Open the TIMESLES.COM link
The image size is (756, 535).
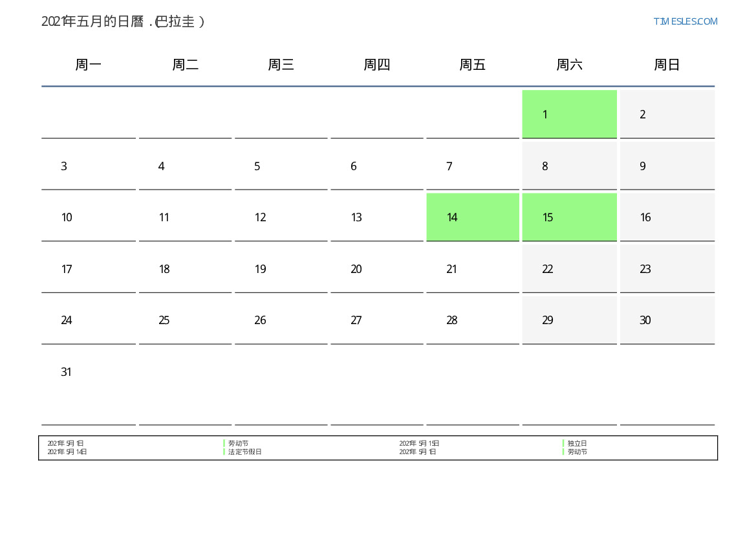pyautogui.click(x=685, y=21)
